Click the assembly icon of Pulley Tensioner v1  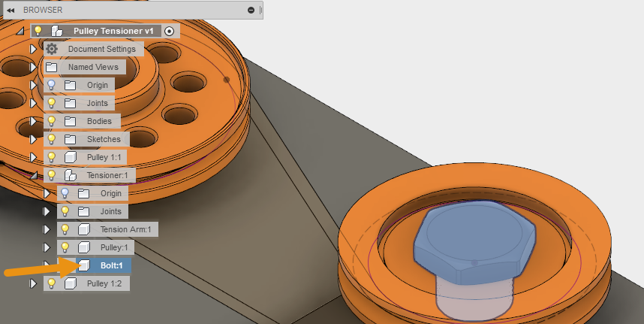click(x=57, y=31)
